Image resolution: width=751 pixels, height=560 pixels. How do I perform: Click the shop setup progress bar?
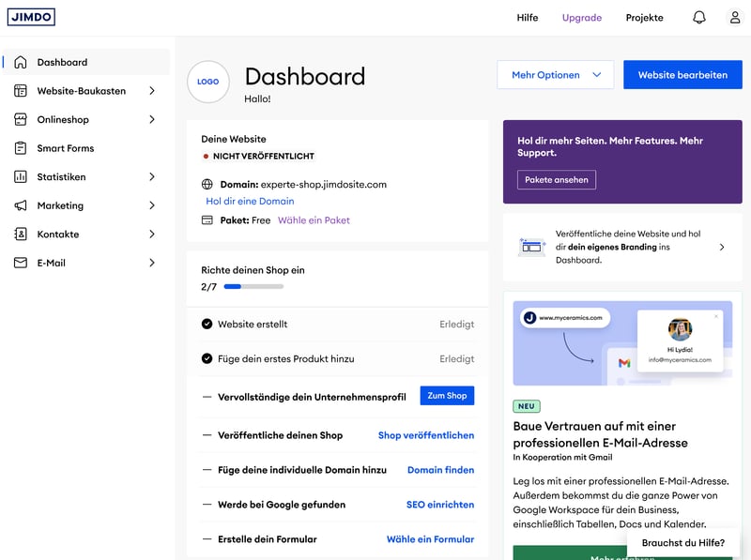click(x=253, y=287)
